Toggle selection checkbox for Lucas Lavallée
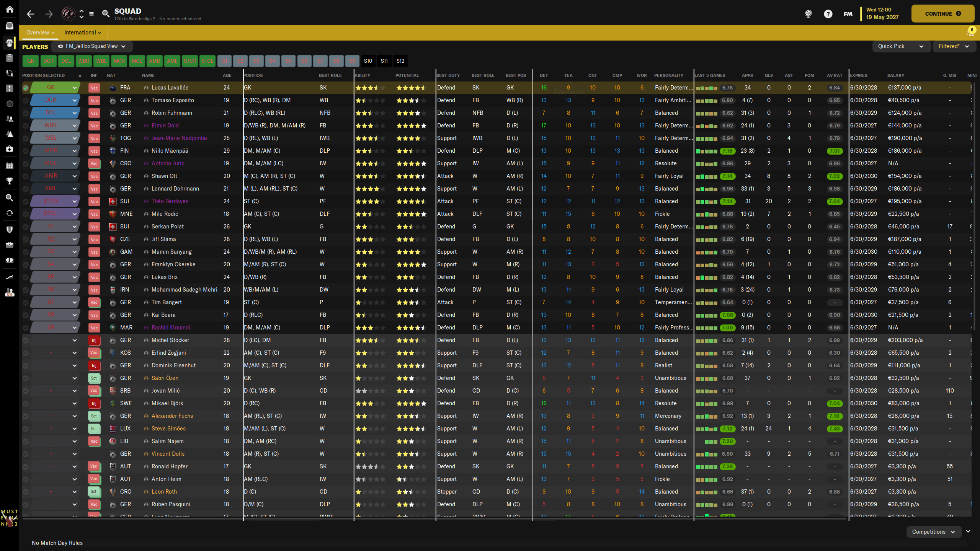Viewport: 980px width, 551px height. coord(26,88)
